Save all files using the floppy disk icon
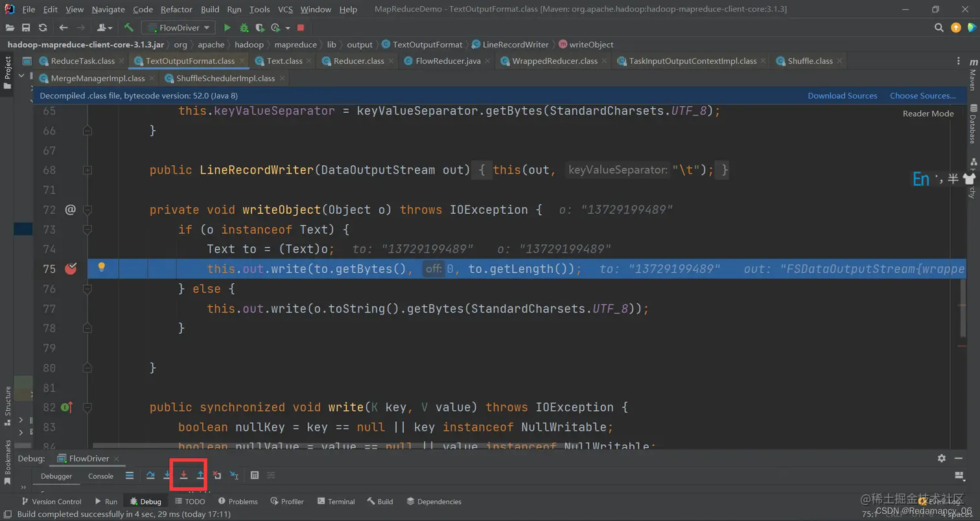980x521 pixels. [27, 28]
